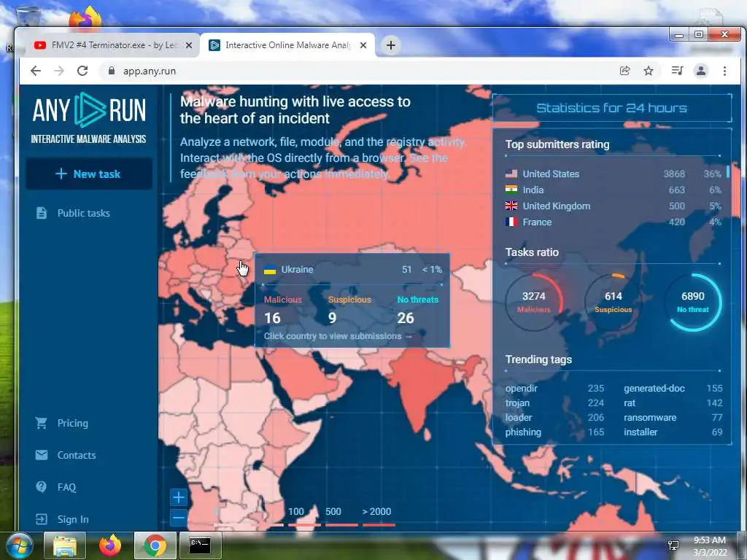Close the FMV2 Terminator.exe tab
This screenshot has height=560, width=747.
click(189, 45)
